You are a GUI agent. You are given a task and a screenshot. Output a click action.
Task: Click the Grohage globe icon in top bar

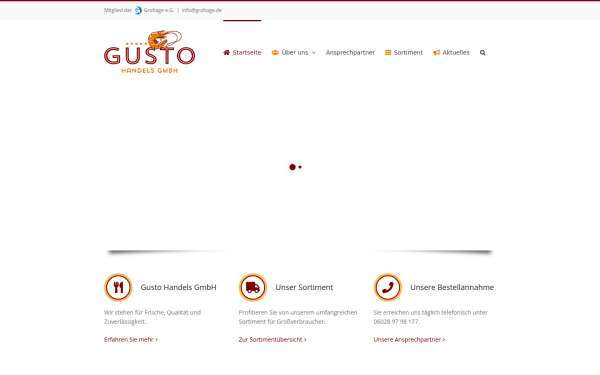click(x=138, y=10)
